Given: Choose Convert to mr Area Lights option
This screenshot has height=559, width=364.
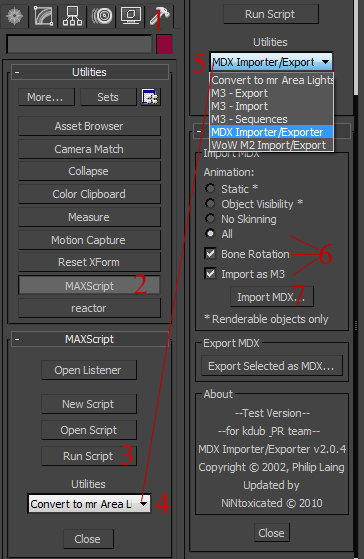Looking at the screenshot, I should (x=272, y=80).
